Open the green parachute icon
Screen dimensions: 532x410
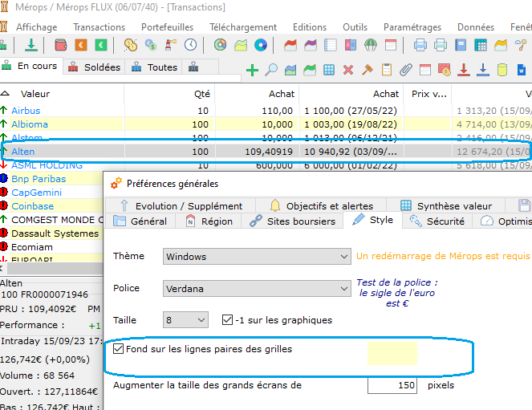pyautogui.click(x=371, y=45)
